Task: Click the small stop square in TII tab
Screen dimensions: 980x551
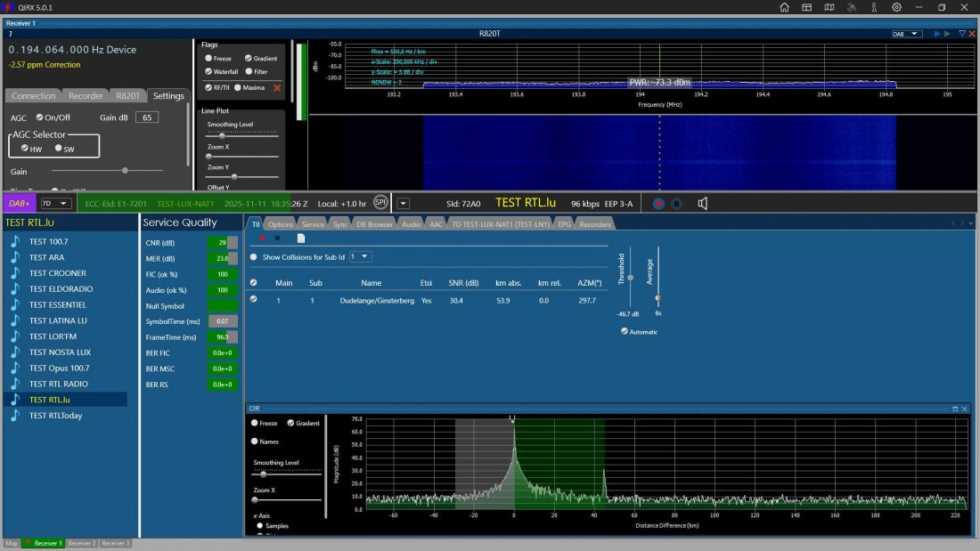Action: [x=277, y=238]
